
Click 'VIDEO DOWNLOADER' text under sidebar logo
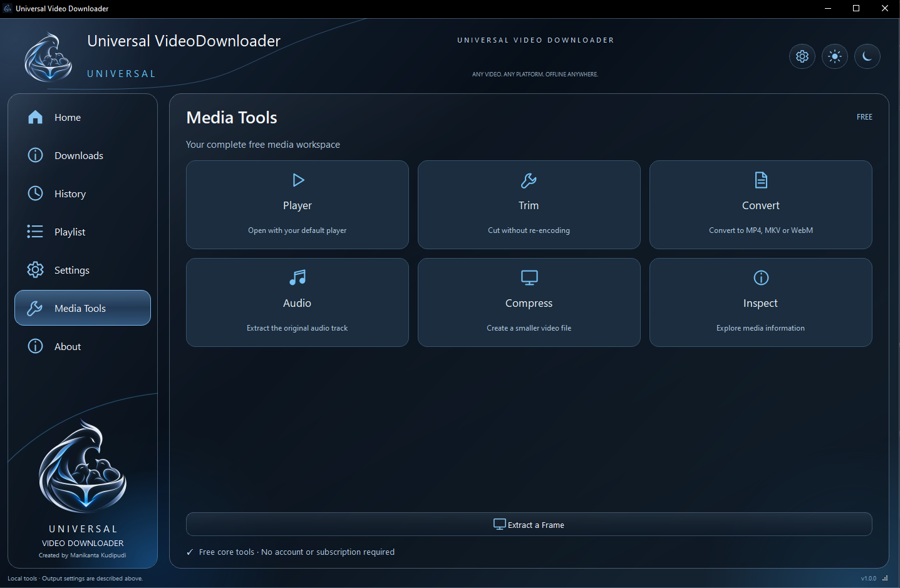tap(83, 544)
